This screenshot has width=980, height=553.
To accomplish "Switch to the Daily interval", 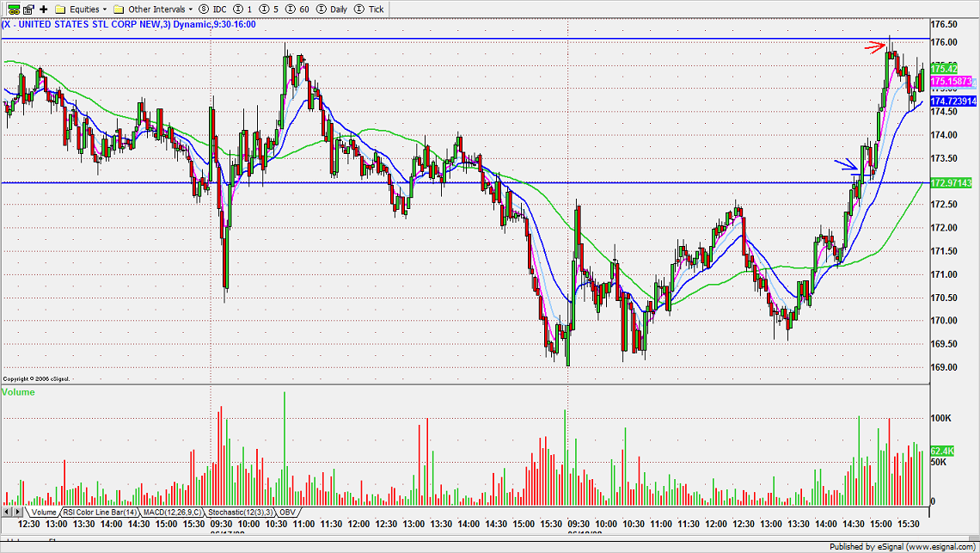I will 332,9.
